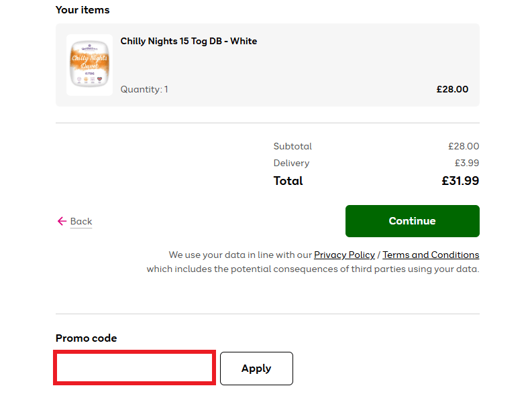Click the bold Total label

point(288,181)
